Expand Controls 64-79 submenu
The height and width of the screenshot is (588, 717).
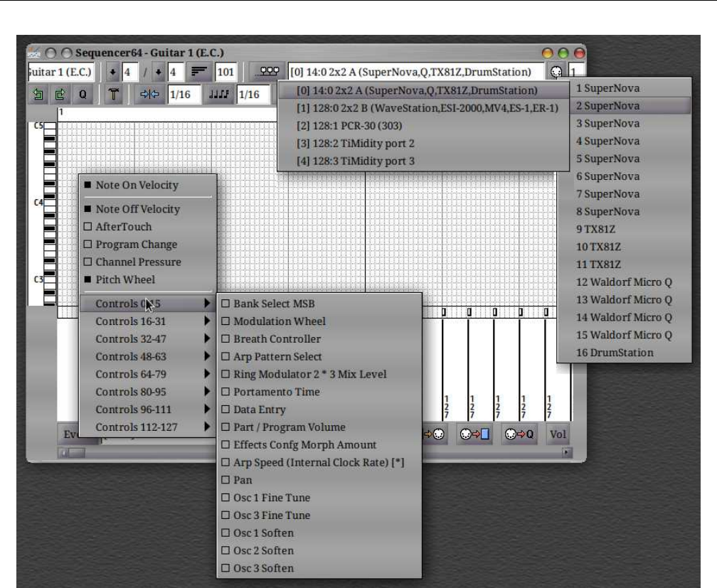[148, 374]
